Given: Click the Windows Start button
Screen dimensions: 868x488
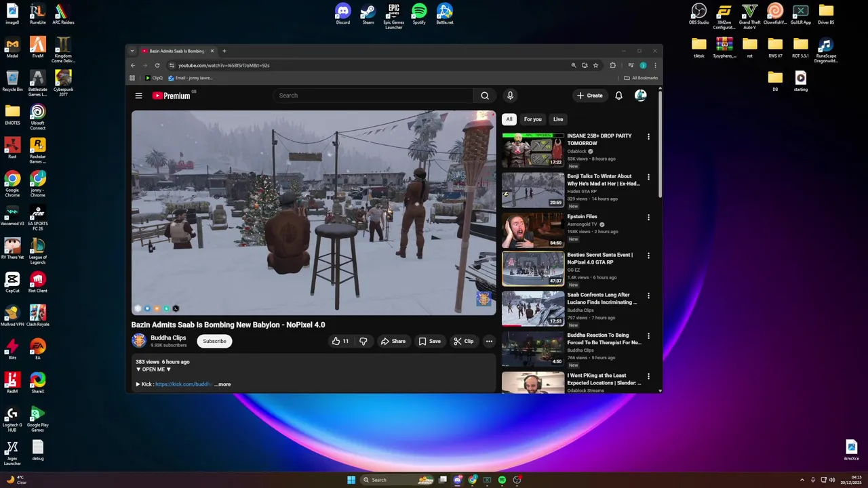Looking at the screenshot, I should pos(351,480).
